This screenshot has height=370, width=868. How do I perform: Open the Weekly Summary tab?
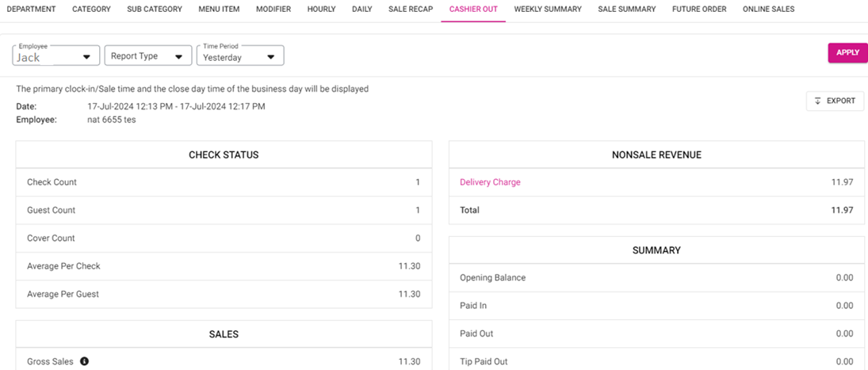pyautogui.click(x=547, y=10)
